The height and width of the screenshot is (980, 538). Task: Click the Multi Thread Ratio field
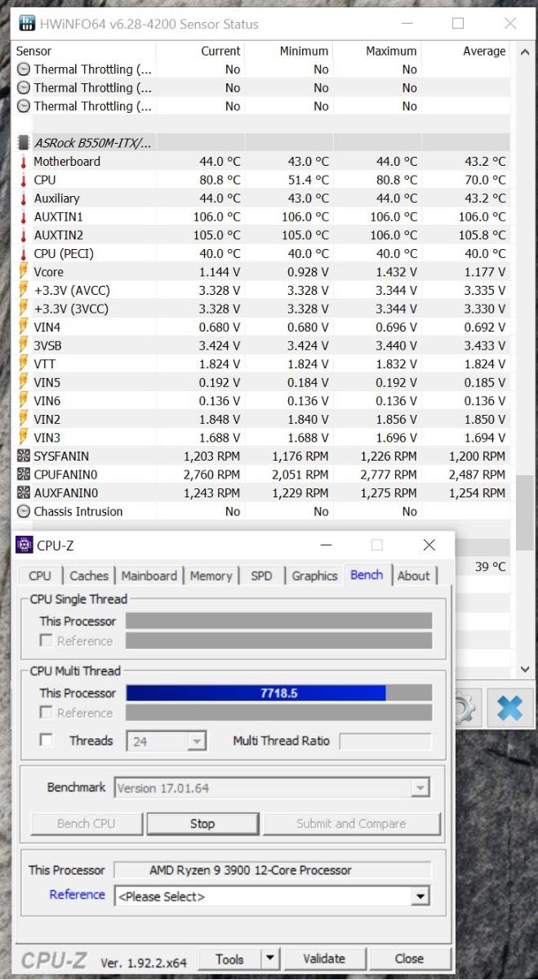385,741
